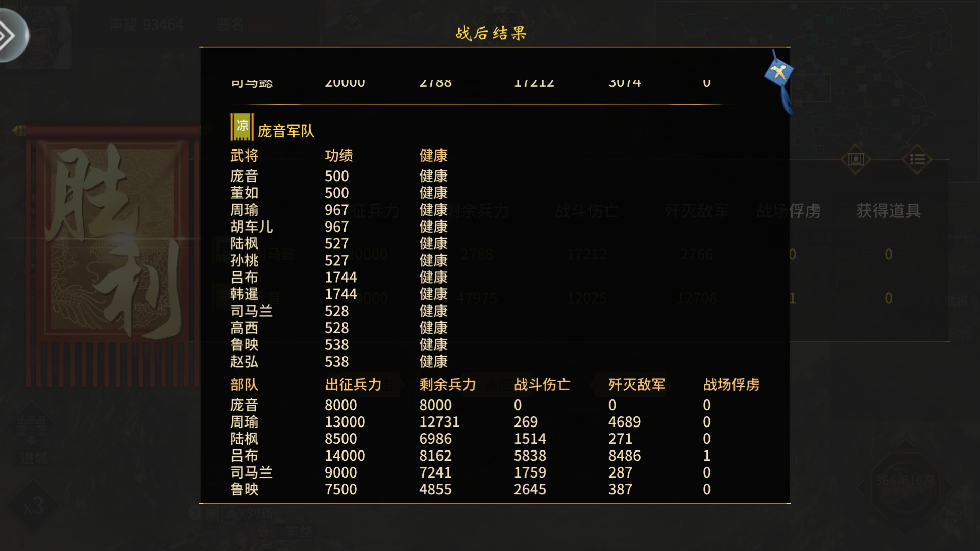The image size is (980, 551).
Task: Click remaining troops value 12731
Action: click(439, 422)
